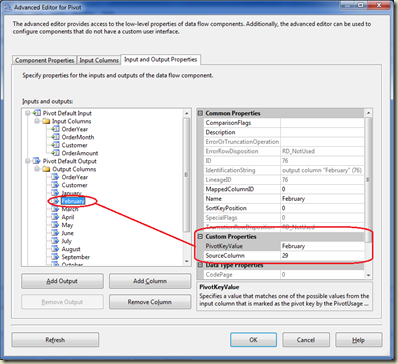Select the March output column

coord(70,209)
